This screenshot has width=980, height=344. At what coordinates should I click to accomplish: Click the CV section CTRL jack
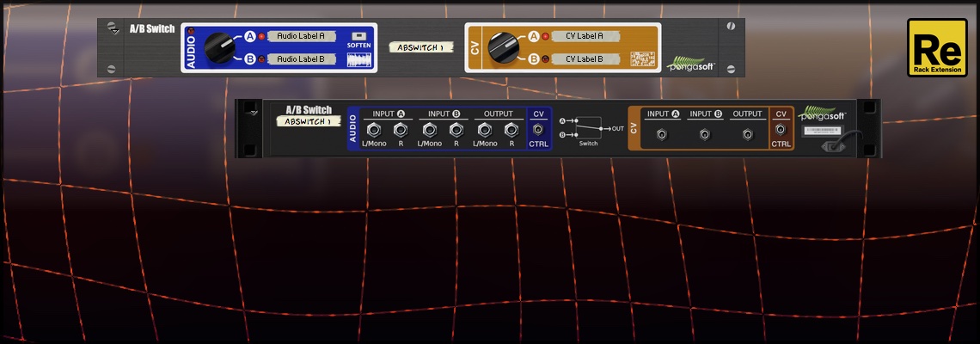click(x=781, y=130)
